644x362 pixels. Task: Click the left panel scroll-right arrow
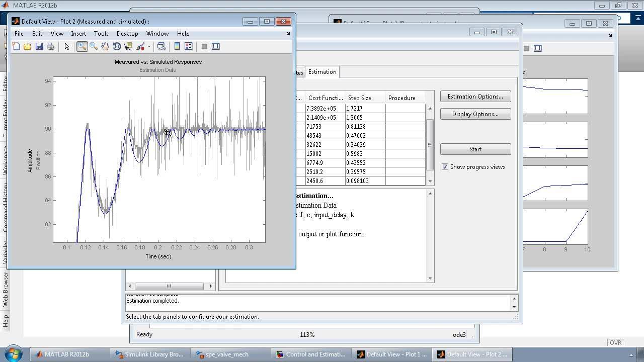211,286
